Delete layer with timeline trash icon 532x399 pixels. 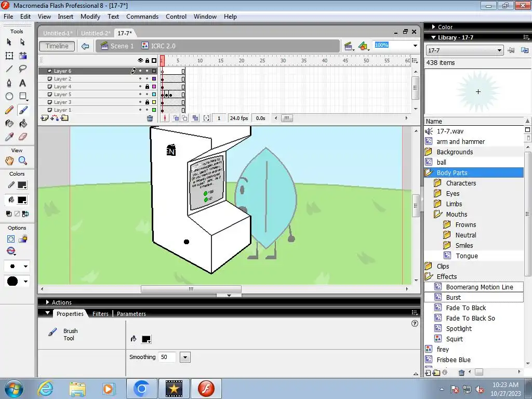[150, 118]
